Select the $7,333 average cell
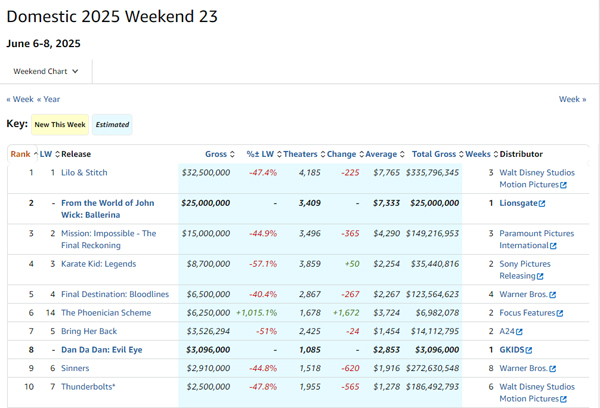This screenshot has width=600, height=408. pos(386,203)
